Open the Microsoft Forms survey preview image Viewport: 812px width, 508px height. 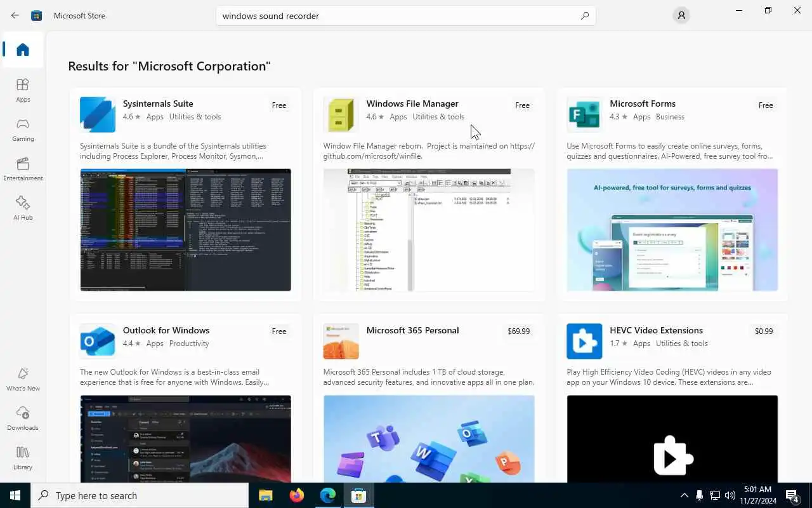point(672,230)
